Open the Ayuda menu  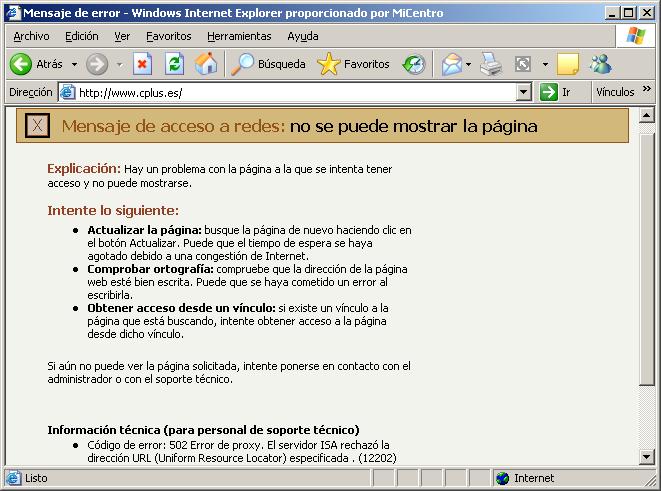point(303,36)
